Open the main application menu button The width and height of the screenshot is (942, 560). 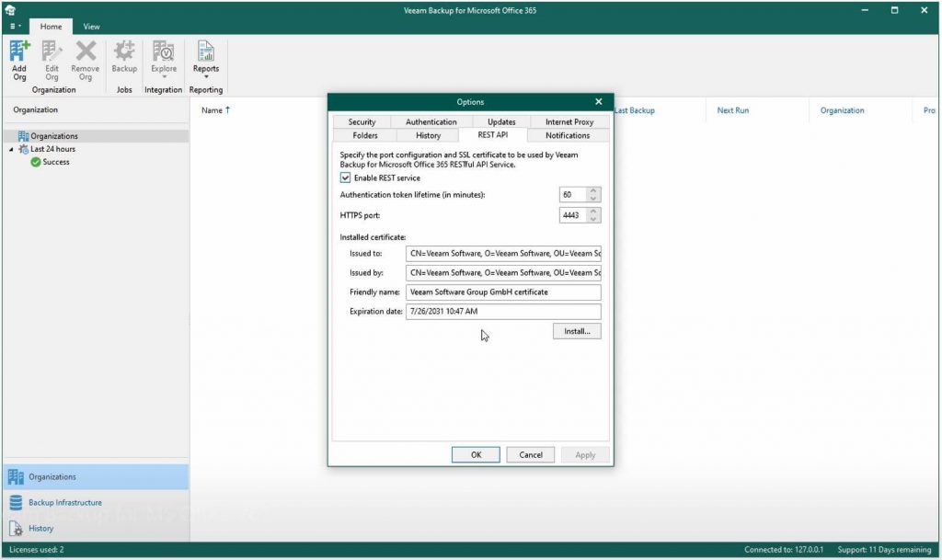click(15, 27)
